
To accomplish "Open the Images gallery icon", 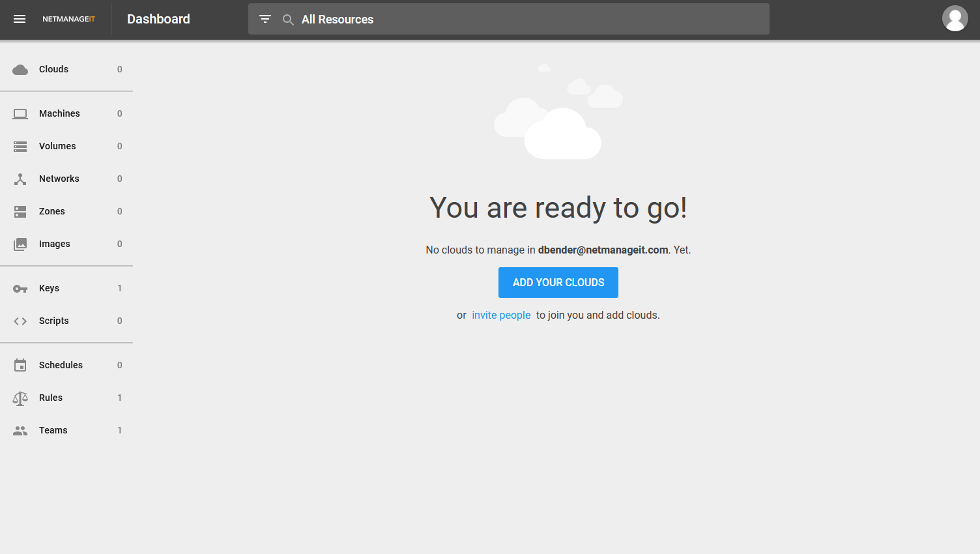I will tap(20, 244).
